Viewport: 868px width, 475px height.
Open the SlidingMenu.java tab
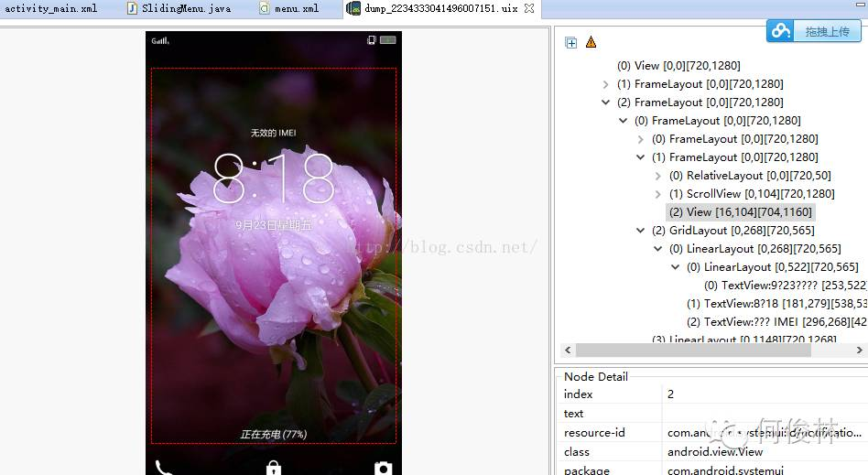click(x=179, y=8)
